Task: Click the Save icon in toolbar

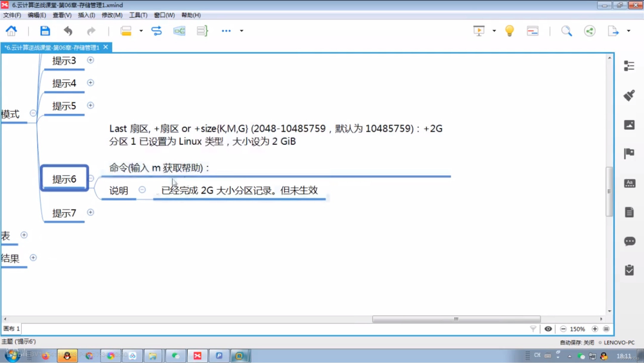Action: 45,30
